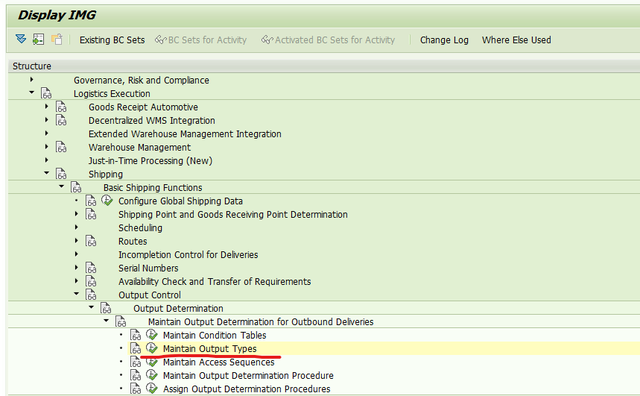Execute the Maintain Condition Tables activity icon
The height and width of the screenshot is (396, 640).
click(x=152, y=335)
